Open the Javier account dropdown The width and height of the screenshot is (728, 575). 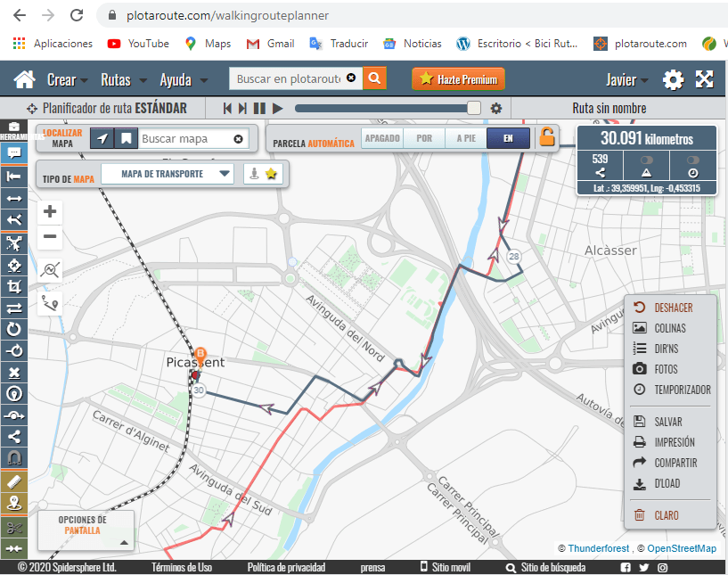626,80
